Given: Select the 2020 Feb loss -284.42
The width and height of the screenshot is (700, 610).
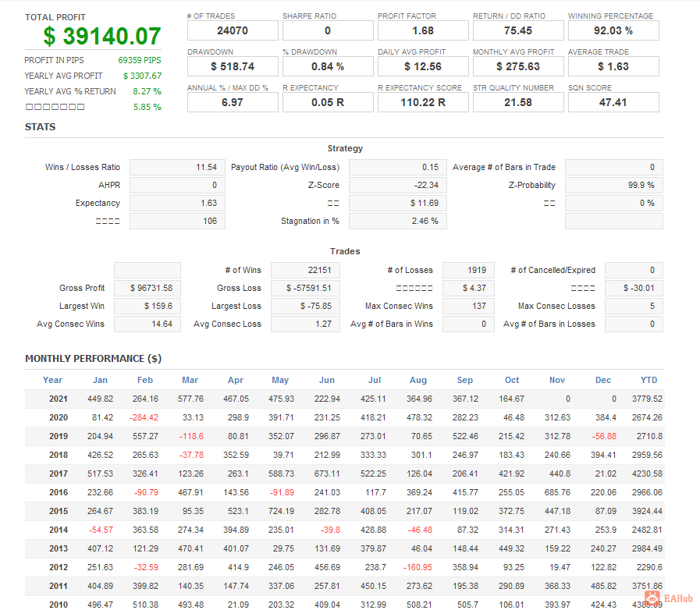Looking at the screenshot, I should tap(144, 417).
